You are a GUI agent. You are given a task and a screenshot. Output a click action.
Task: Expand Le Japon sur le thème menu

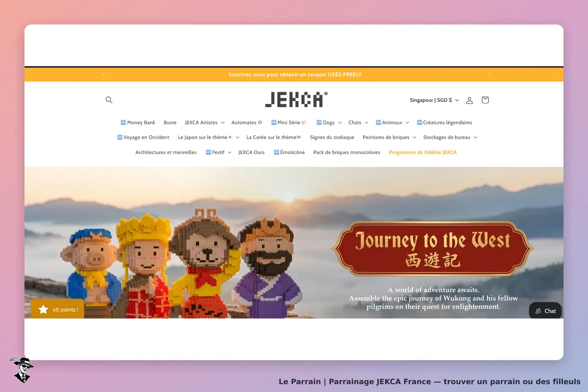(x=208, y=137)
